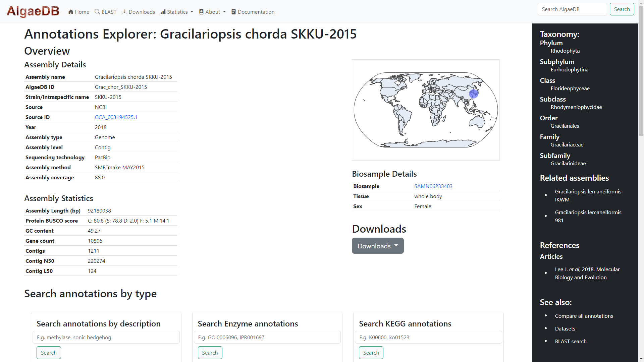Expand the gray Downloads dropdown button
Screen dimensions: 644x362
378,246
